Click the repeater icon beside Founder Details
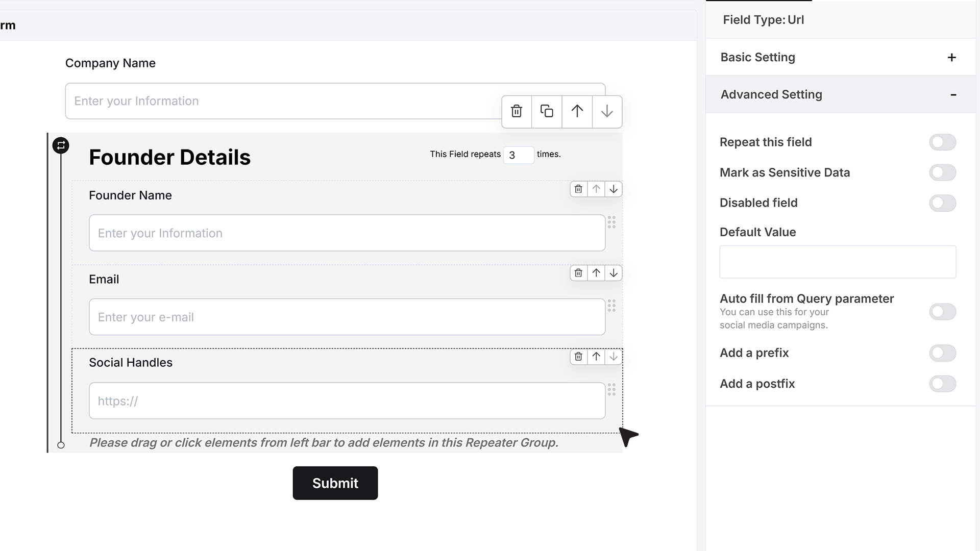 (x=61, y=145)
